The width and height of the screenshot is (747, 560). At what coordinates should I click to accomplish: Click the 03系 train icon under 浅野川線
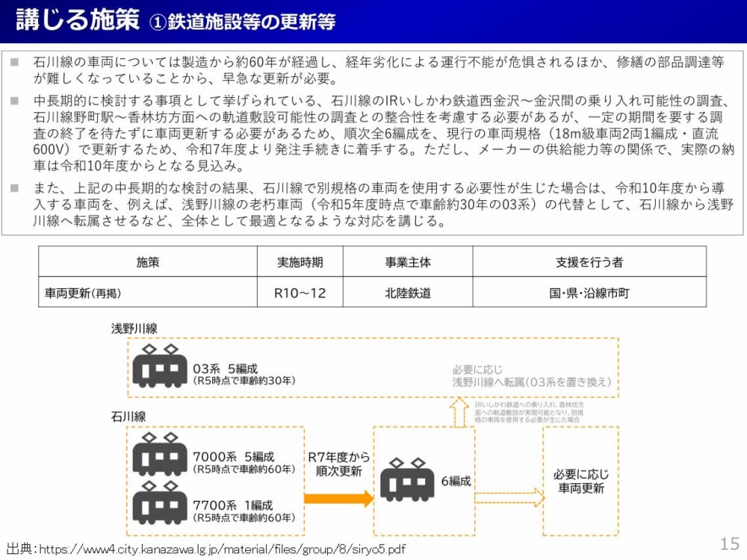[159, 367]
